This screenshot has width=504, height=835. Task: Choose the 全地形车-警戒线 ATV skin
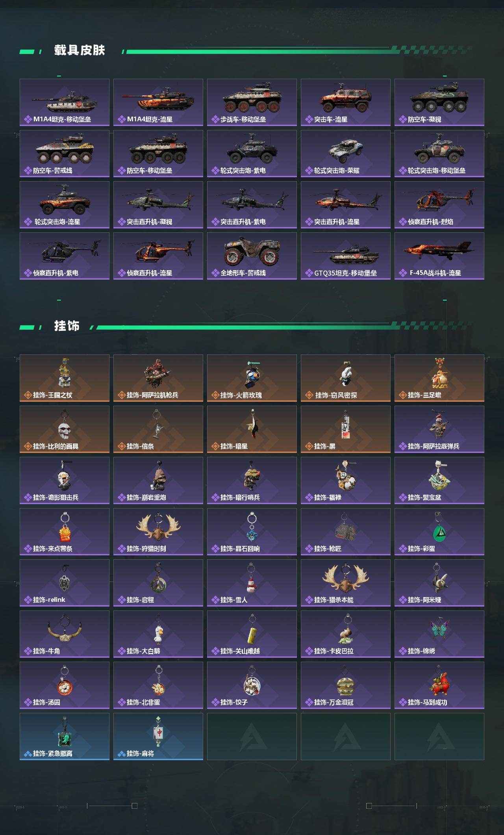[x=252, y=256]
